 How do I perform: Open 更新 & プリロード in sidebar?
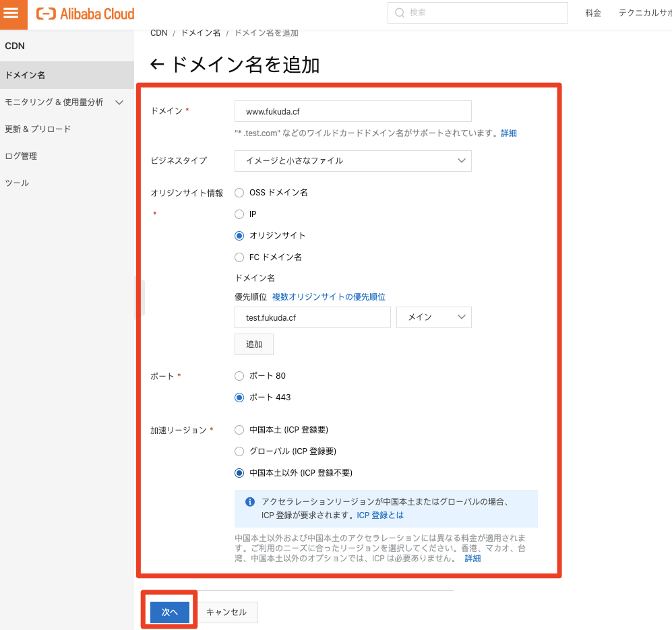point(38,129)
